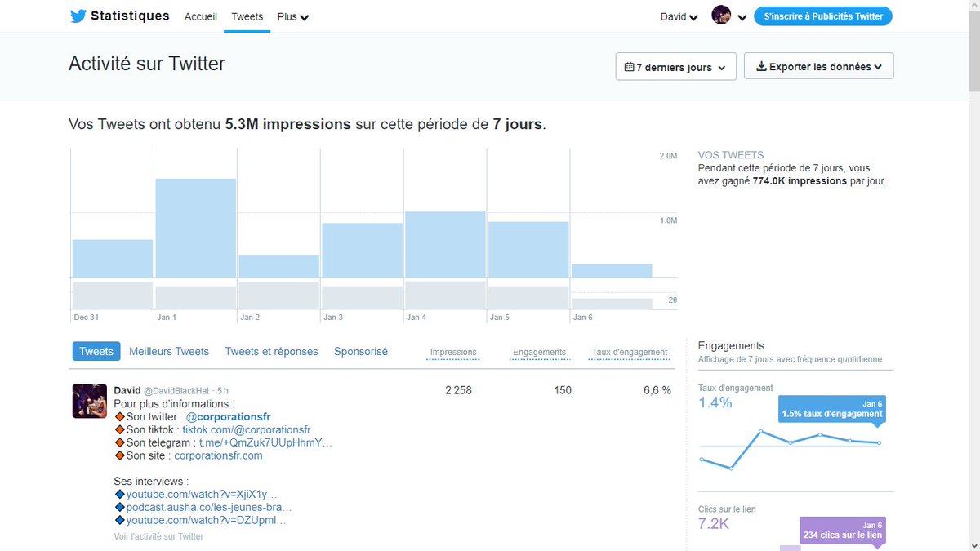Open youtube.com/watch?v=XjiX1y link
This screenshot has height=551, width=980.
pos(202,495)
